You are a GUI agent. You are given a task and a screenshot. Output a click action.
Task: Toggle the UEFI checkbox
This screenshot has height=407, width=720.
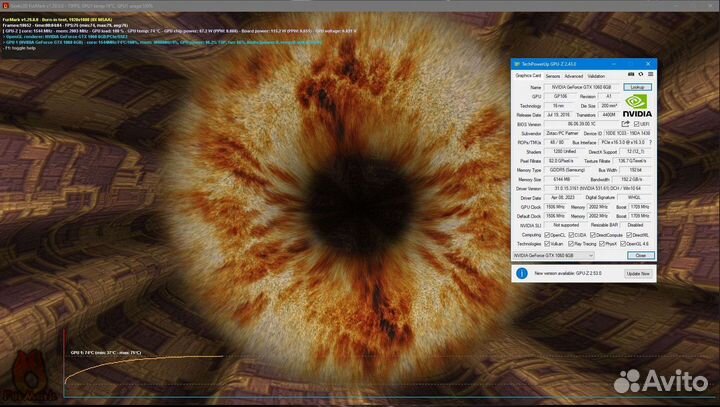635,123
